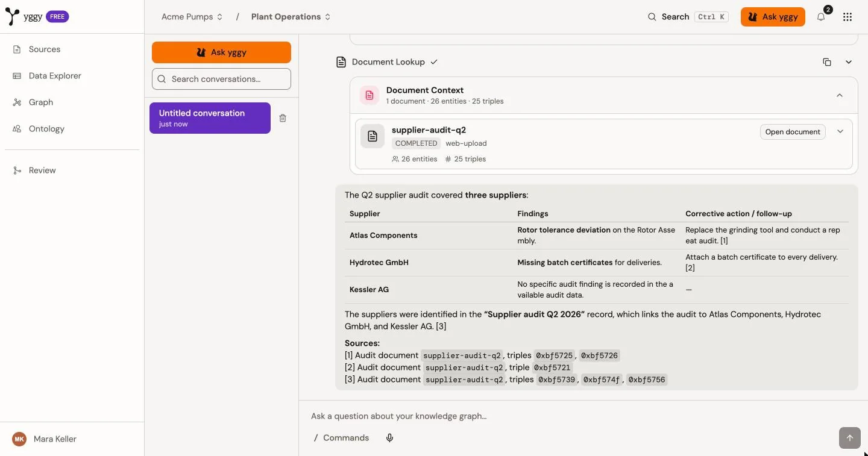Click the 25 triples count on supplier-audit-q2
The height and width of the screenshot is (456, 868).
click(465, 159)
